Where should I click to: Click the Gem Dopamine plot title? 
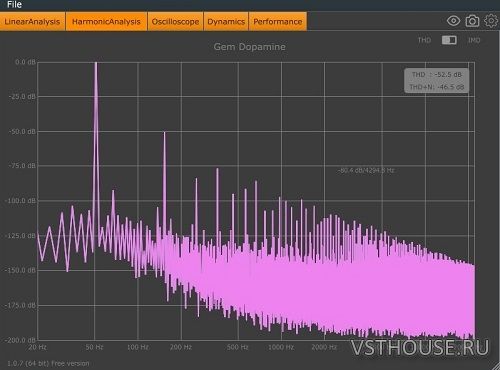[x=249, y=47]
